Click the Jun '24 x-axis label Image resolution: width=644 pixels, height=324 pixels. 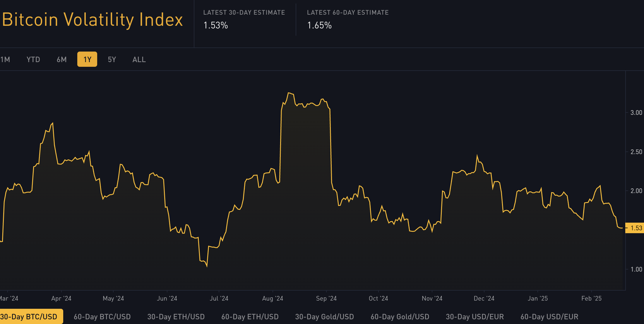167,299
